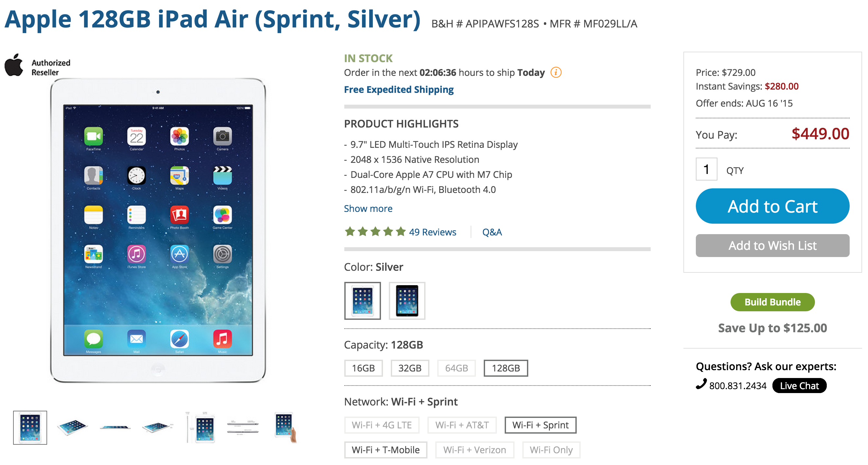This screenshot has height=465, width=868.
Task: Select the first front-view iPad thumbnail
Action: pyautogui.click(x=30, y=427)
